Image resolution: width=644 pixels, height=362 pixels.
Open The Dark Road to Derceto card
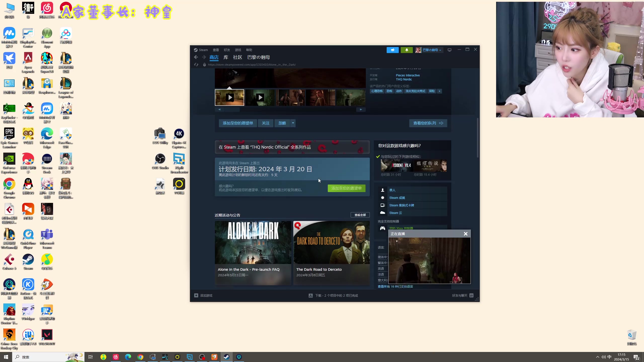[331, 253]
